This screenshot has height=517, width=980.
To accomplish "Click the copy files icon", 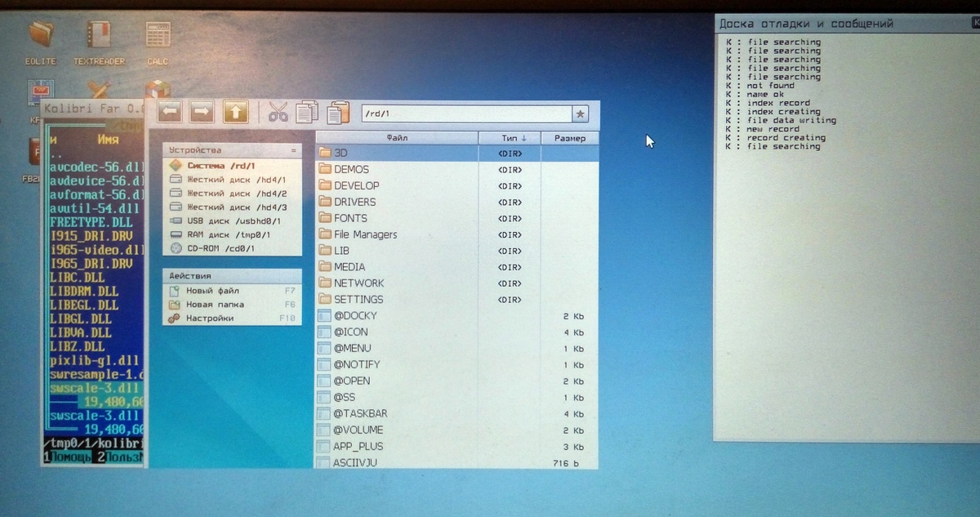I will 307,112.
